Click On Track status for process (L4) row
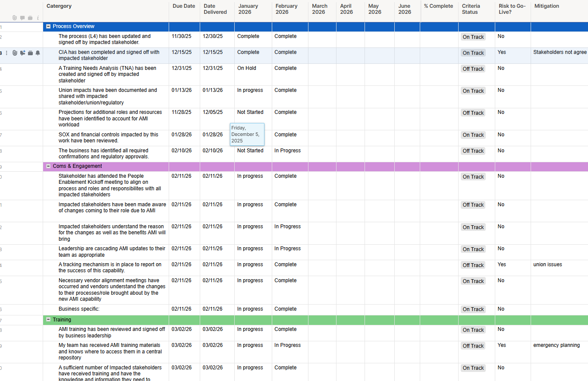 pyautogui.click(x=473, y=37)
